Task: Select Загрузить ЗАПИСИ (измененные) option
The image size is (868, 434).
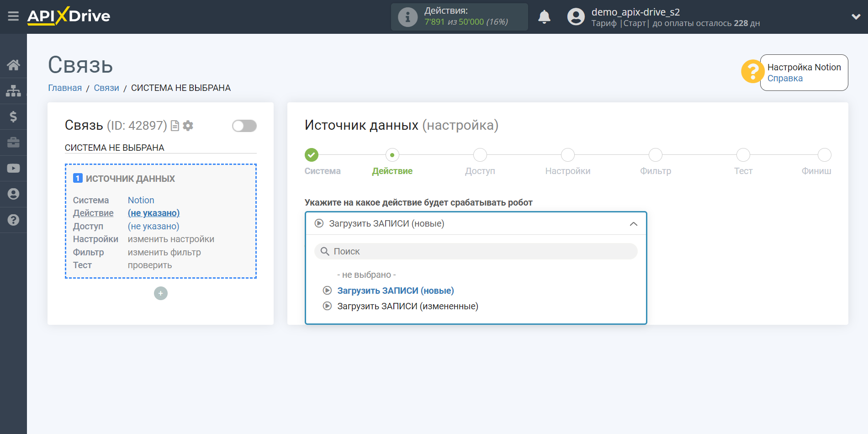Action: [x=408, y=306]
